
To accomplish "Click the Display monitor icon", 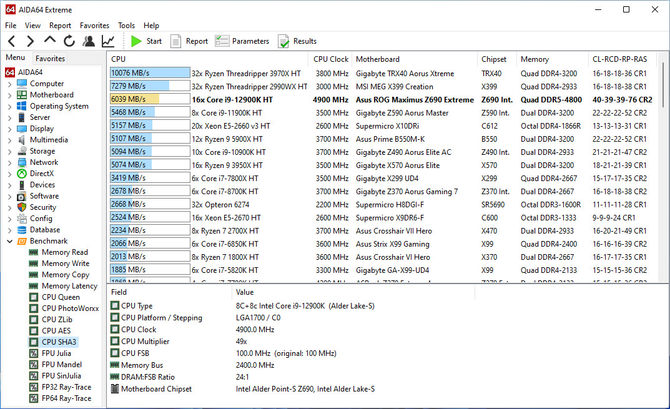I will pyautogui.click(x=22, y=128).
